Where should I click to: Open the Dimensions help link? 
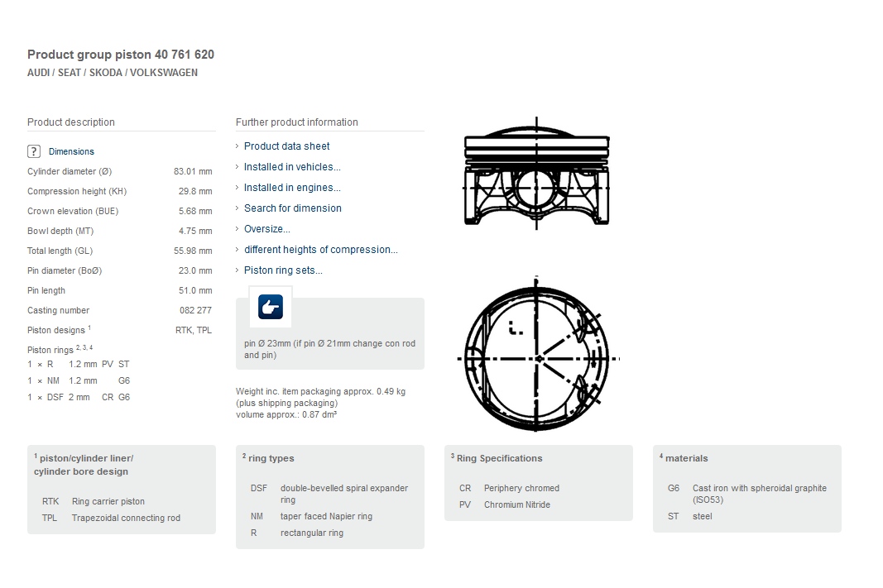click(71, 152)
